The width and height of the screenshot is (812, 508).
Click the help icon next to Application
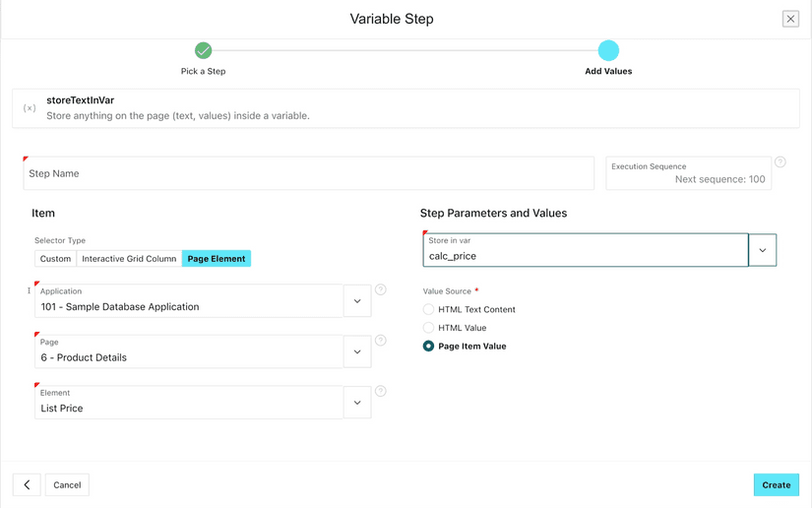tap(381, 289)
